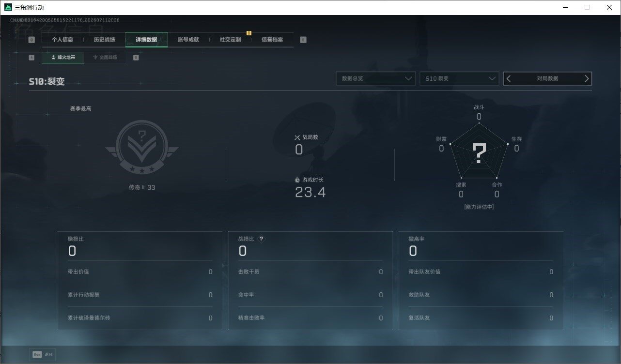621x364 pixels.
Task: Click the E key next-tab icon
Action: click(x=303, y=40)
